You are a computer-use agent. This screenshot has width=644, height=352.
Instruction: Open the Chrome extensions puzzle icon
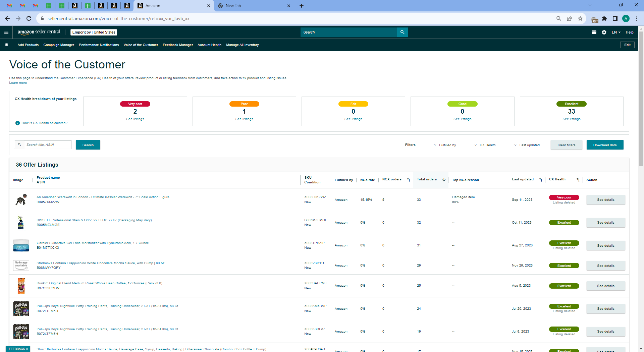[604, 18]
